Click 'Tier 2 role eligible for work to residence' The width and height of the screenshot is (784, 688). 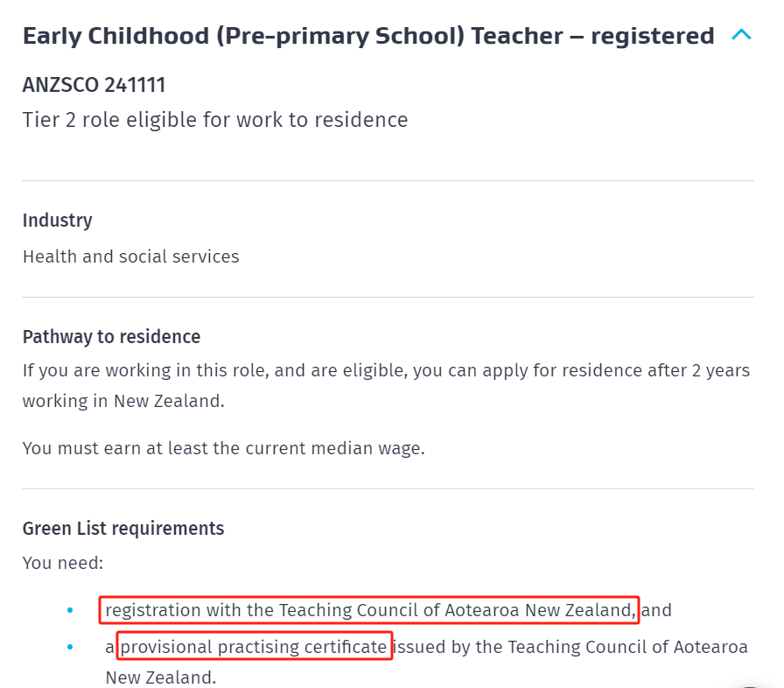[215, 120]
